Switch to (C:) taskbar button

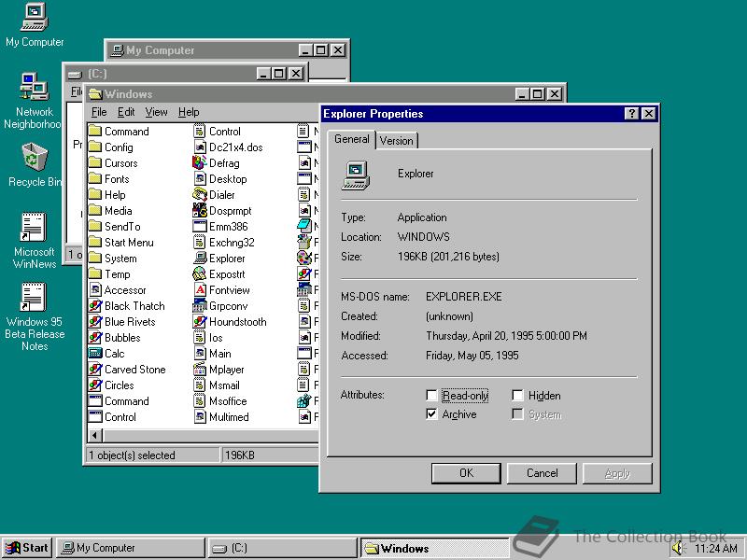(283, 548)
